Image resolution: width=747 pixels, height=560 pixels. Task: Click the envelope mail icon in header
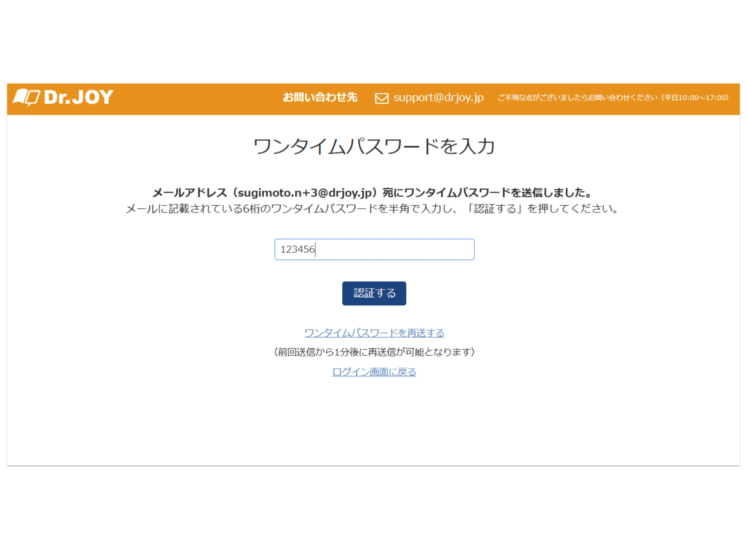coord(381,98)
